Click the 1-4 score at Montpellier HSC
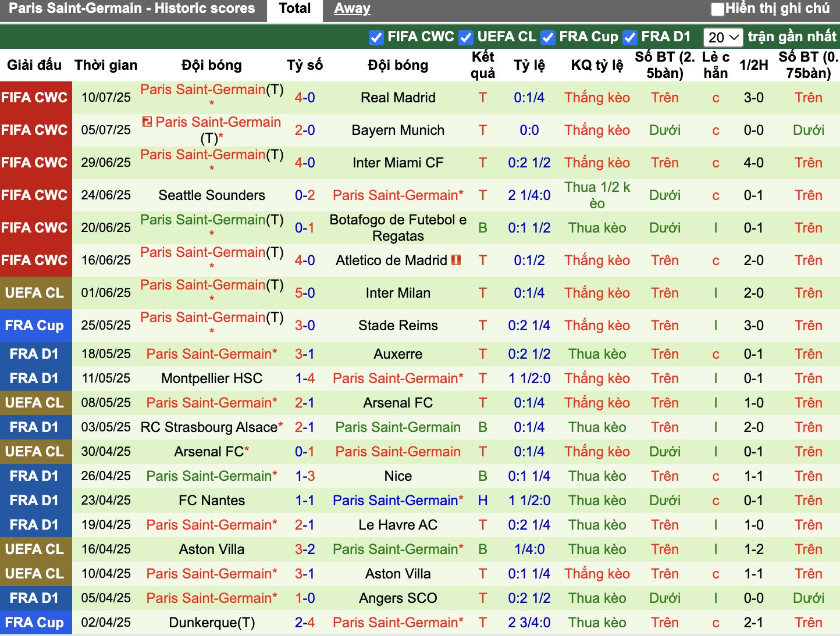Viewport: 840px width, 636px height. pos(305,378)
